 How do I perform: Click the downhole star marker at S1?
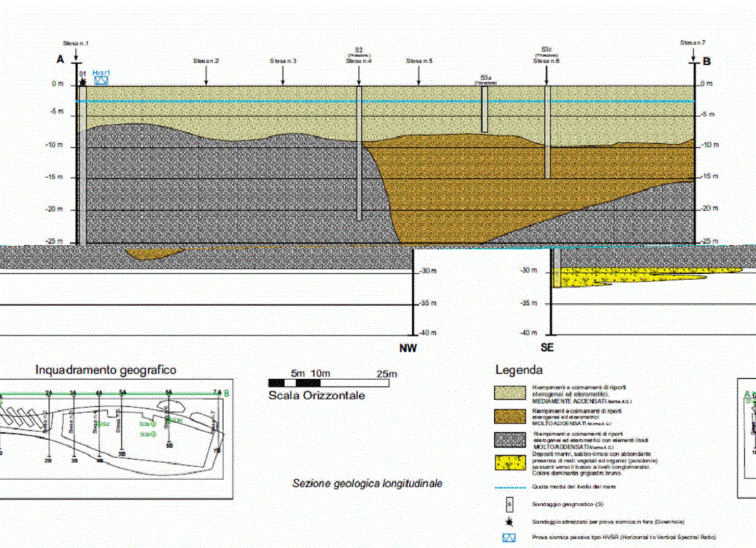(x=83, y=82)
